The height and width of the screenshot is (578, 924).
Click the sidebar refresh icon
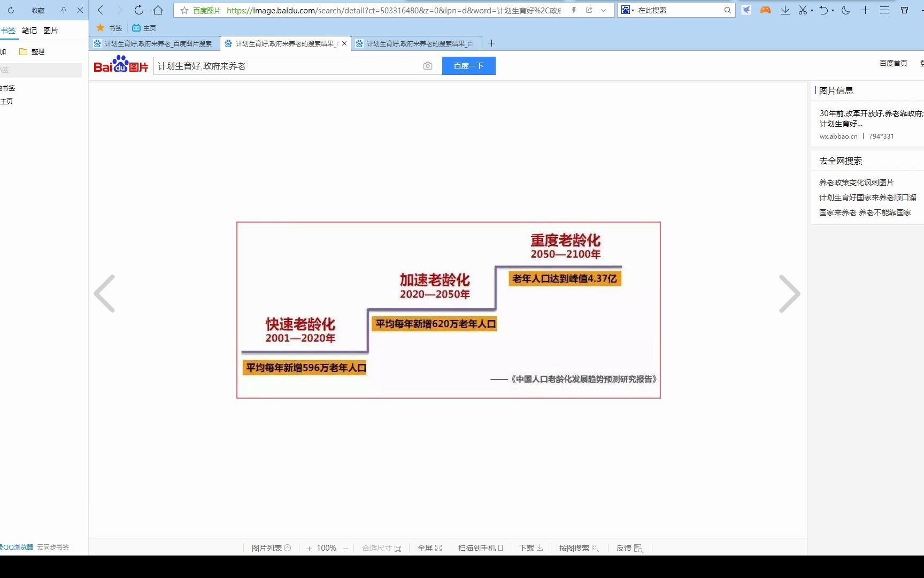tap(11, 10)
